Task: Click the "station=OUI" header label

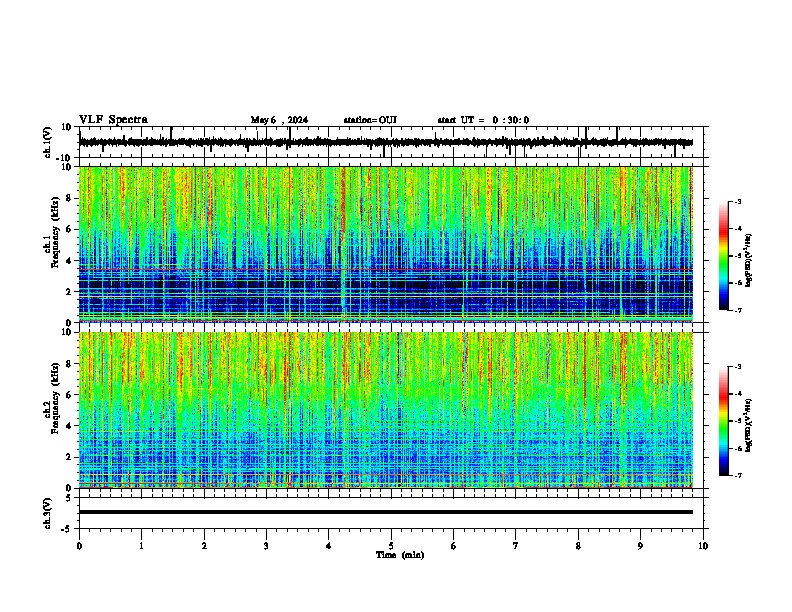Action: [x=370, y=120]
